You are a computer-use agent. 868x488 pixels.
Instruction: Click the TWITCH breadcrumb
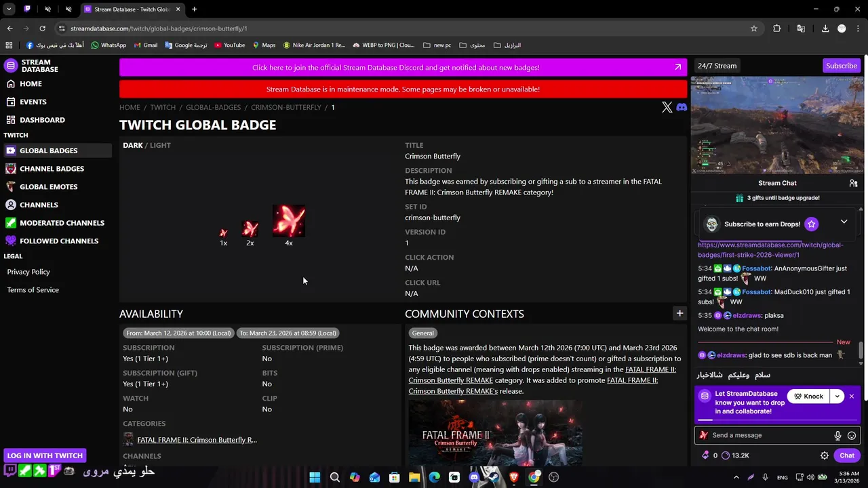point(163,107)
